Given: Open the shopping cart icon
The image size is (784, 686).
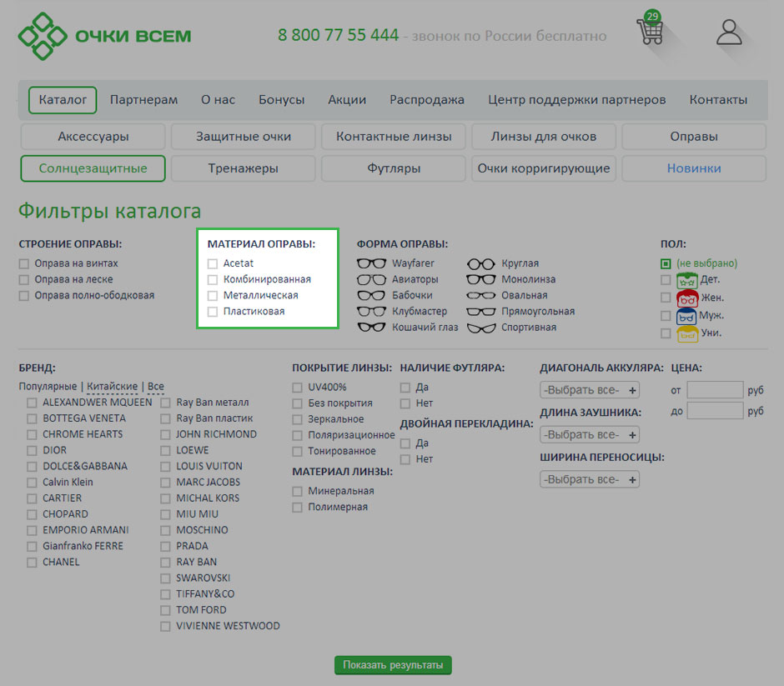Looking at the screenshot, I should [650, 32].
